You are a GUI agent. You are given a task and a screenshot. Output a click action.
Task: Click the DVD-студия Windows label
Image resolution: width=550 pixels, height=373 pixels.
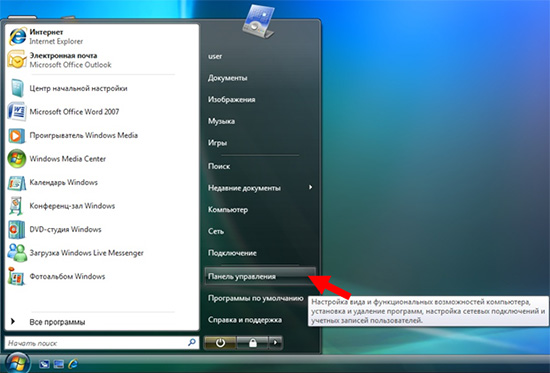pos(65,229)
